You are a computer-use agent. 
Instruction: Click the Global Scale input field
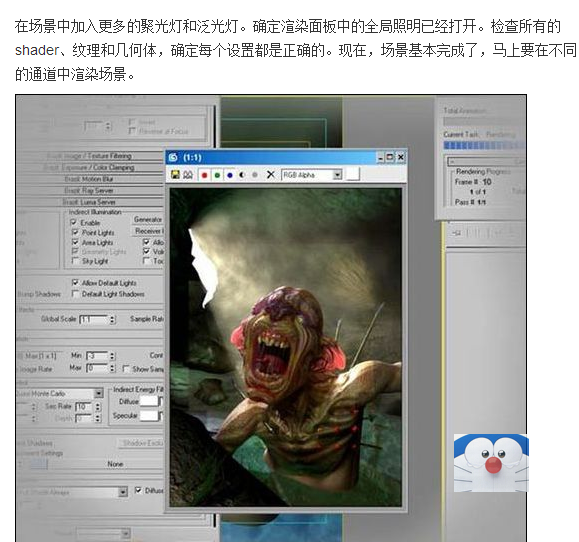pos(94,319)
